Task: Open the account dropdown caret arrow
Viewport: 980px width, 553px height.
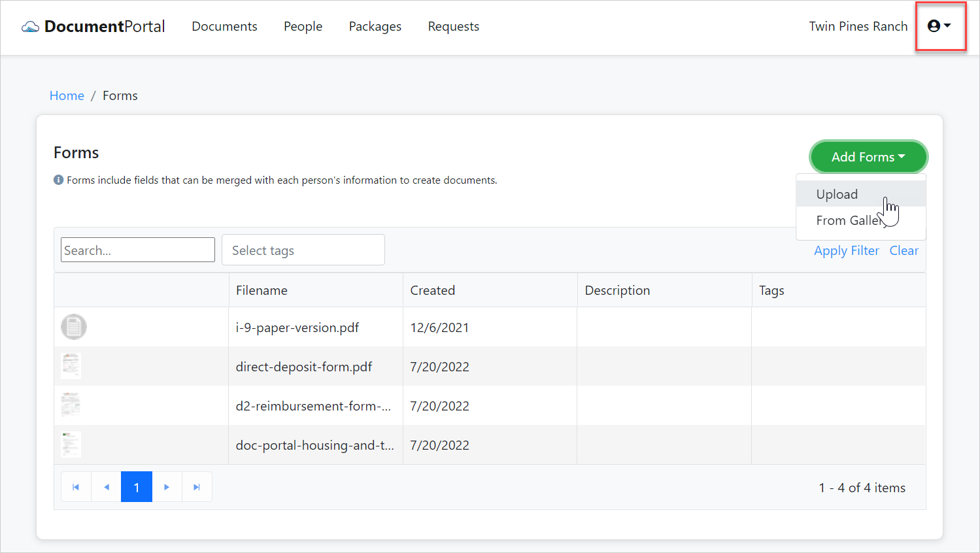Action: click(948, 26)
